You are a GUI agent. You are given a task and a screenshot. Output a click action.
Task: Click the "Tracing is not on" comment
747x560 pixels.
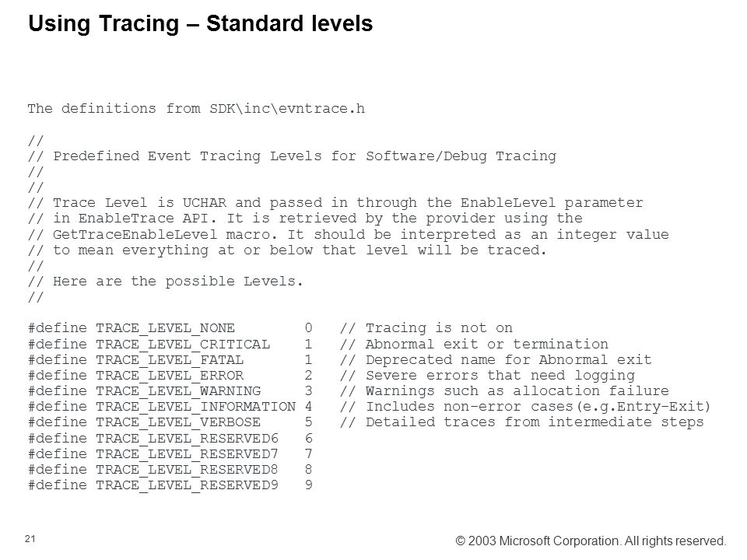coord(426,328)
